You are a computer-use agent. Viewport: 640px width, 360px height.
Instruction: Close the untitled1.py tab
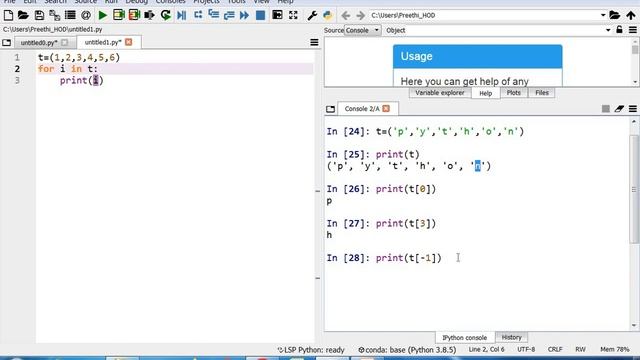[x=129, y=42]
